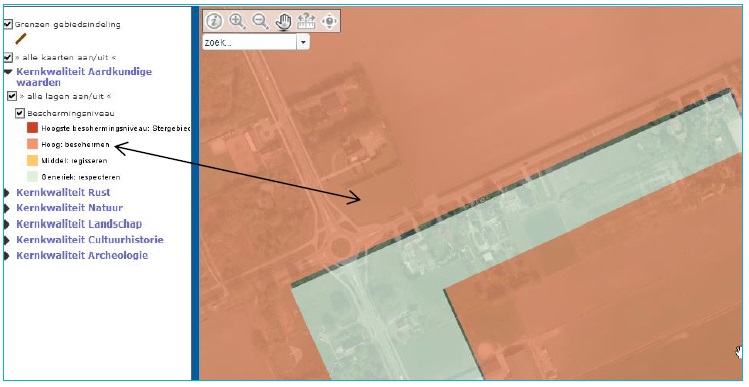The width and height of the screenshot is (749, 387).
Task: Open the zoek dropdown arrow
Action: coord(303,42)
